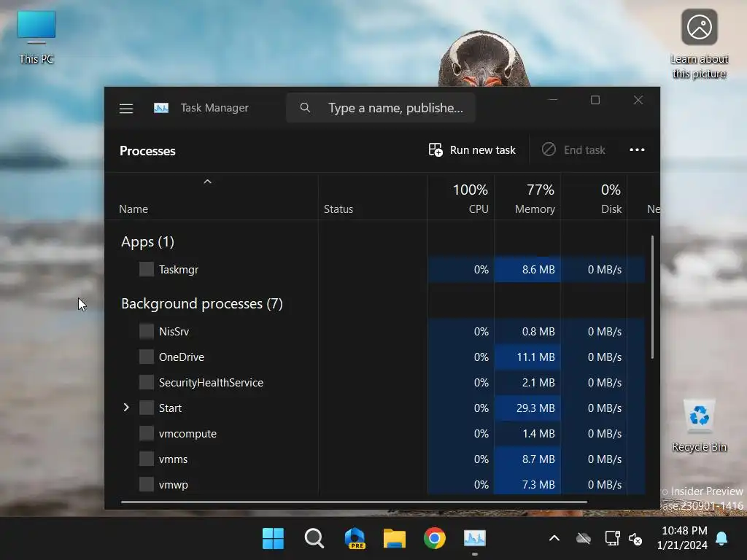This screenshot has height=560, width=747.
Task: Focus the 'Type a name, publisher' search box
Action: (x=380, y=108)
